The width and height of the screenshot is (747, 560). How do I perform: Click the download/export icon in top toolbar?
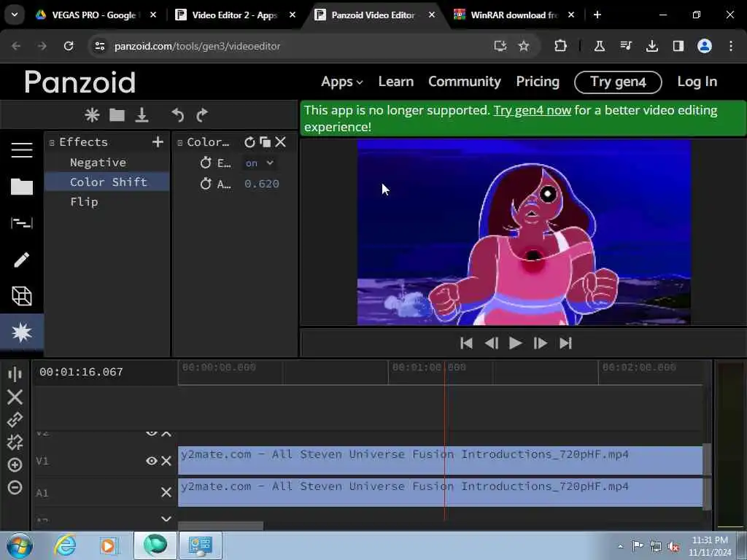click(x=142, y=114)
